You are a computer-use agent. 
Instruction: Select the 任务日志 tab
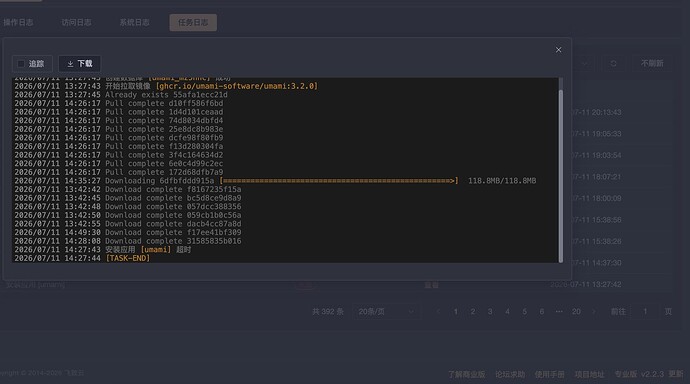click(x=193, y=22)
